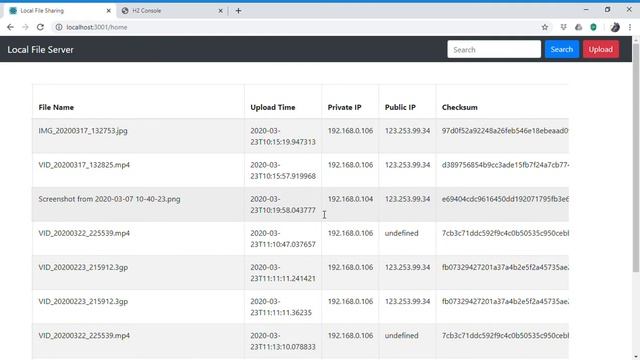The height and width of the screenshot is (360, 640).
Task: Click upload time 2020-03-23T10:15:19.947313
Action: coord(283,136)
